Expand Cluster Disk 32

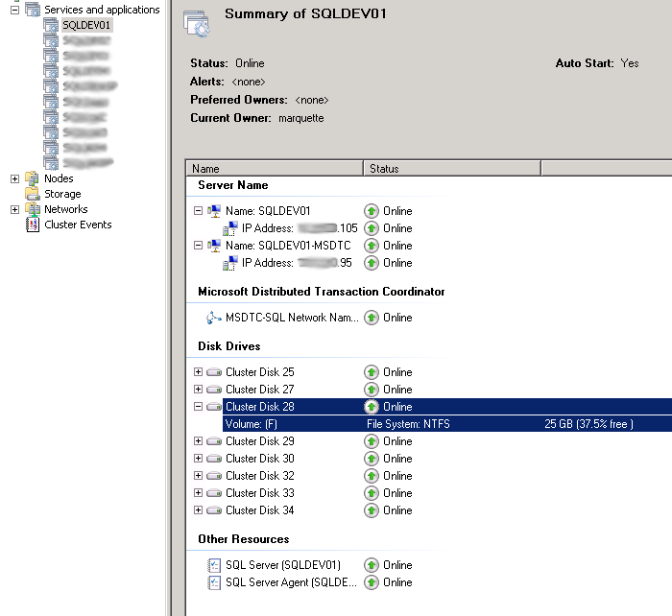(x=198, y=476)
